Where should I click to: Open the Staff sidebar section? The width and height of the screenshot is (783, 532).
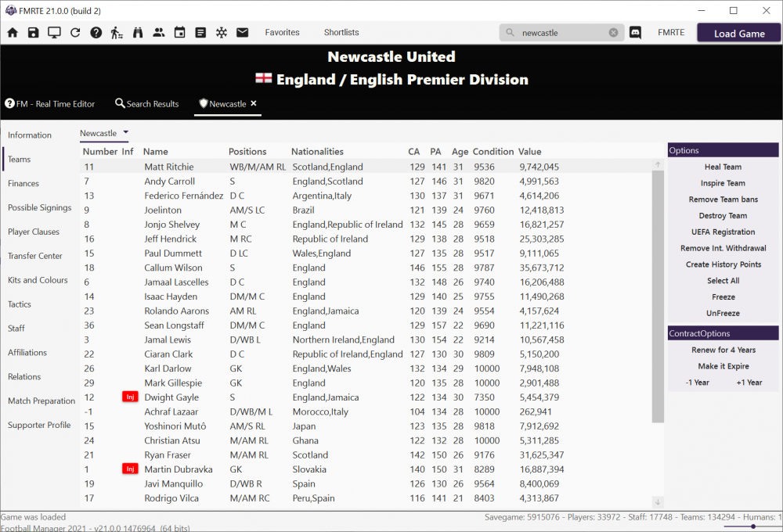[x=16, y=329]
